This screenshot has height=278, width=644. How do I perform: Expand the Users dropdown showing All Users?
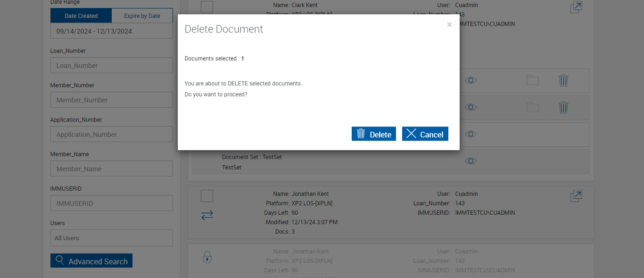(x=112, y=238)
